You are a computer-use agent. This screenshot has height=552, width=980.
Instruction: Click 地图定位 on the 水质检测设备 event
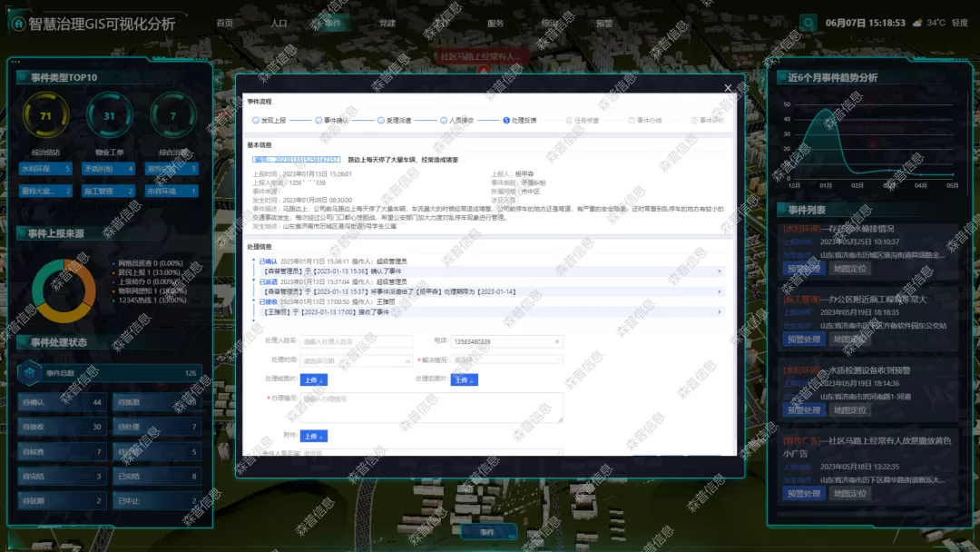850,410
